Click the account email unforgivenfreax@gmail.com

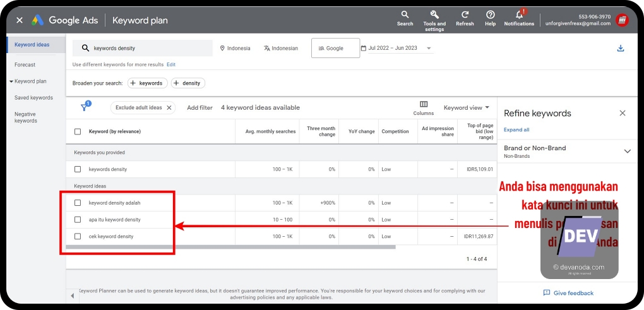[578, 23]
